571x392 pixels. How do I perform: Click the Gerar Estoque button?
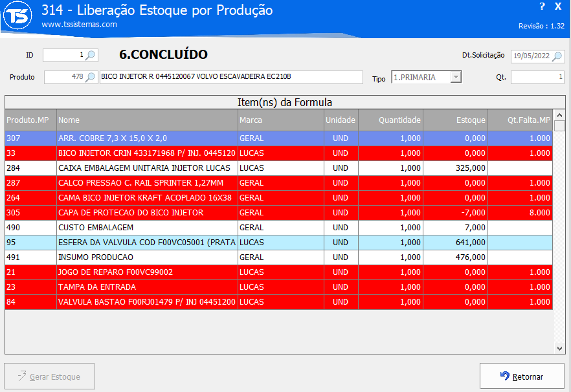(50, 376)
